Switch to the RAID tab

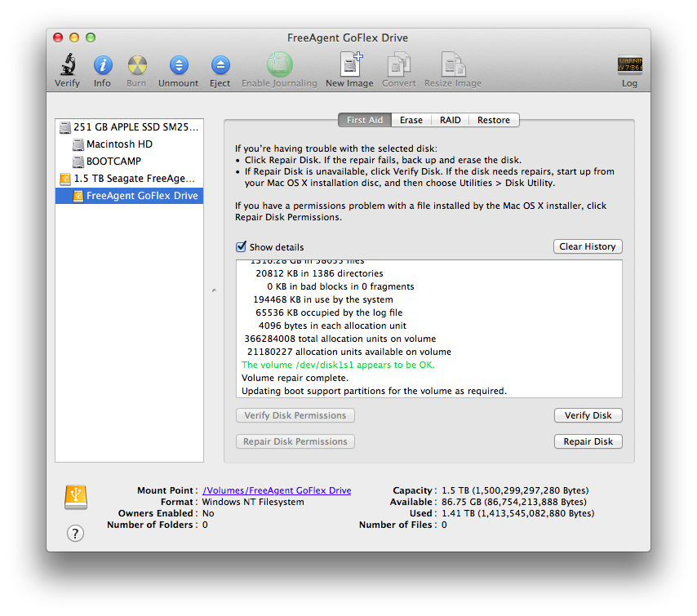pyautogui.click(x=450, y=120)
